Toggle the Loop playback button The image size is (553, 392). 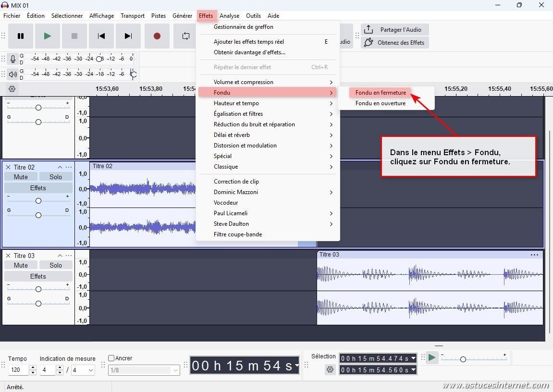(185, 36)
